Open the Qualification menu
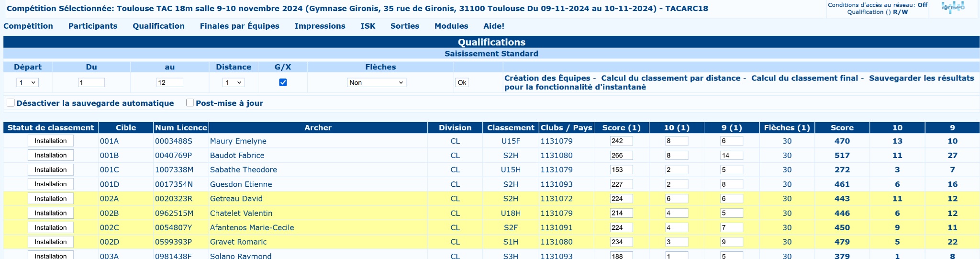This screenshot has height=259, width=980. click(158, 26)
